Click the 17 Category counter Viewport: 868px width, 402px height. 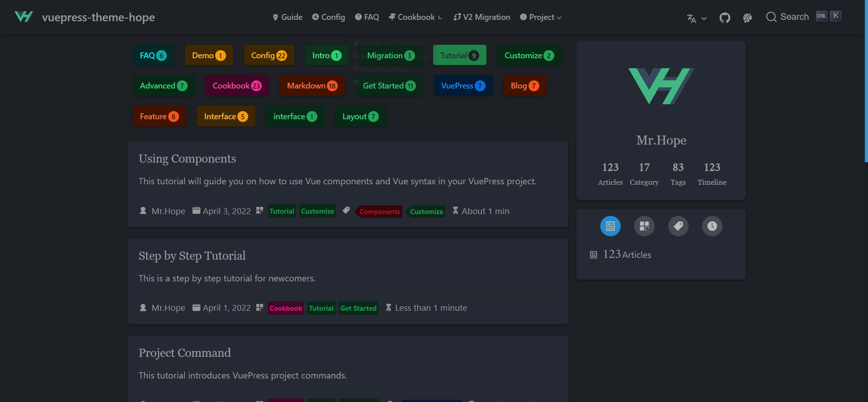644,174
